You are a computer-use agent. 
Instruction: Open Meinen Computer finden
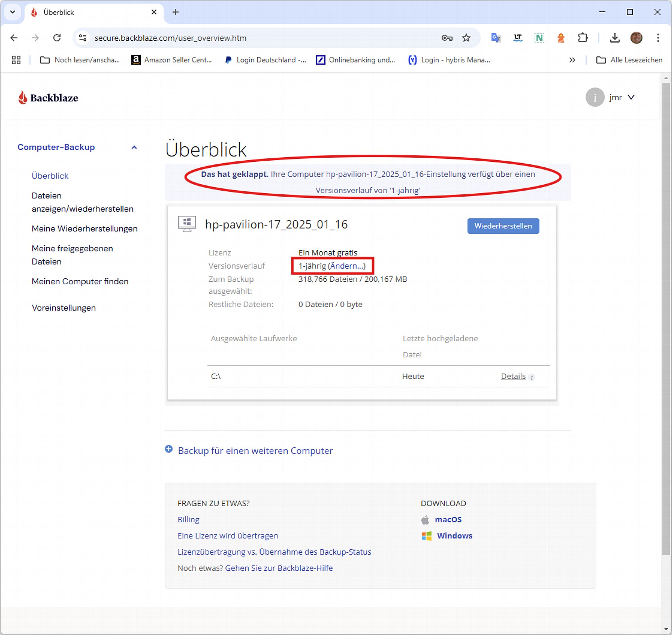pyautogui.click(x=80, y=281)
